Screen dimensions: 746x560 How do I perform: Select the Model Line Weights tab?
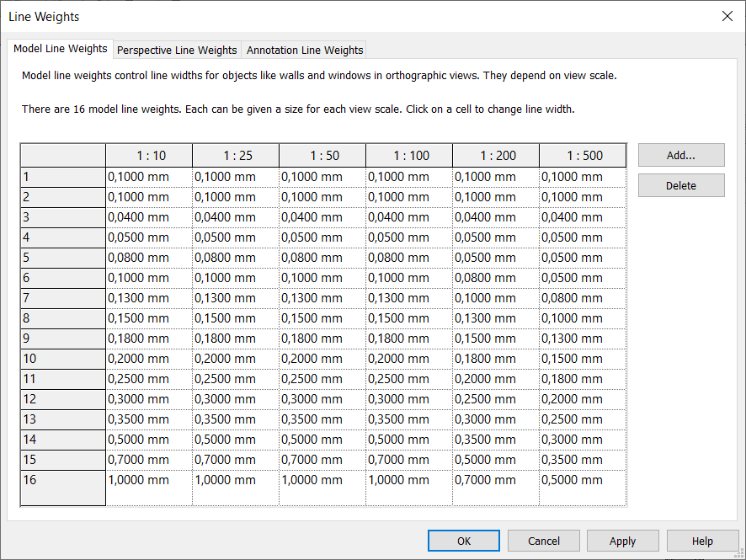click(60, 49)
